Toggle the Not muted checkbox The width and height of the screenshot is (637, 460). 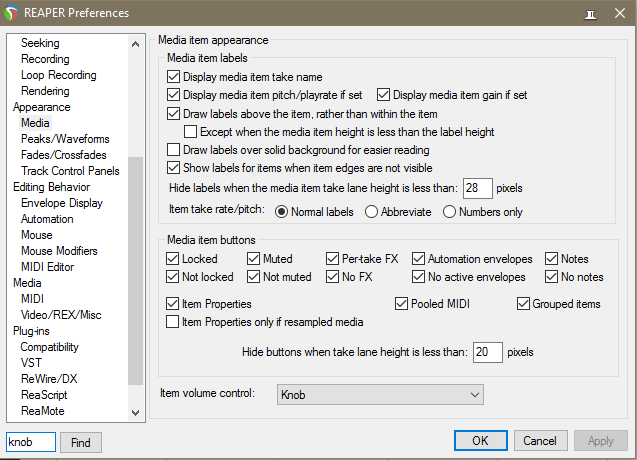(253, 277)
